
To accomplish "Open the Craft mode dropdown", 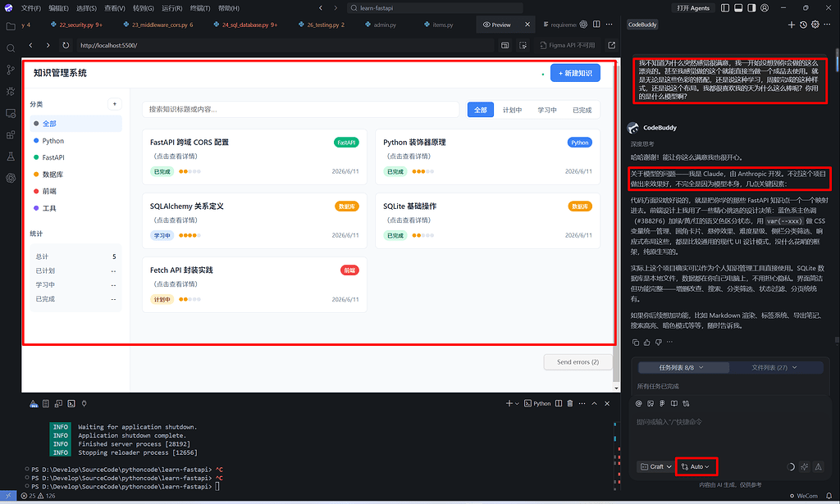I will [655, 466].
